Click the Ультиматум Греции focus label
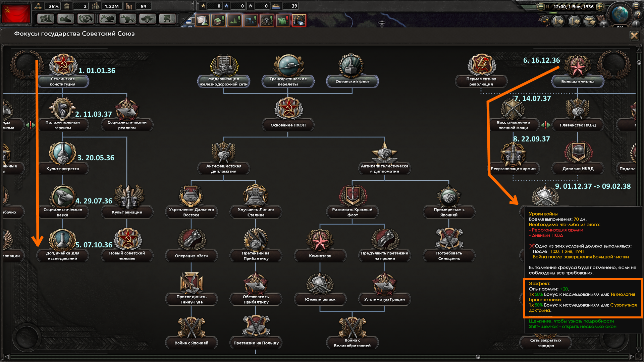 point(384,299)
